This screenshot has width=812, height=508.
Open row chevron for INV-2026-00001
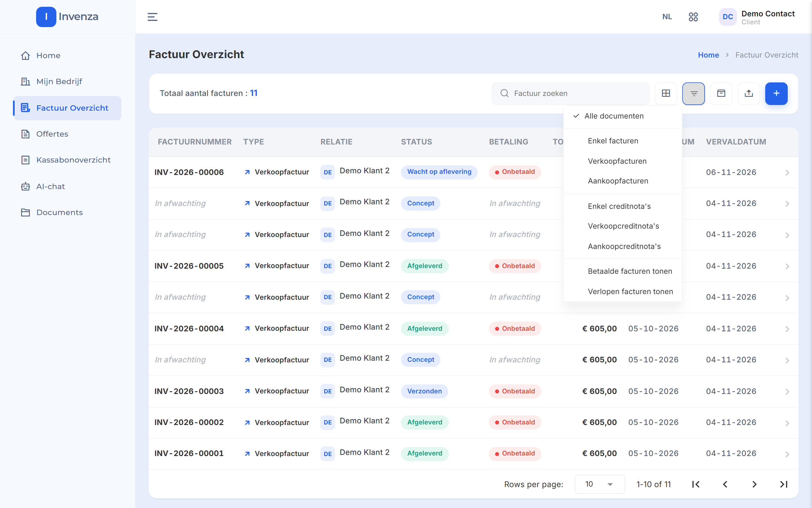coord(787,454)
